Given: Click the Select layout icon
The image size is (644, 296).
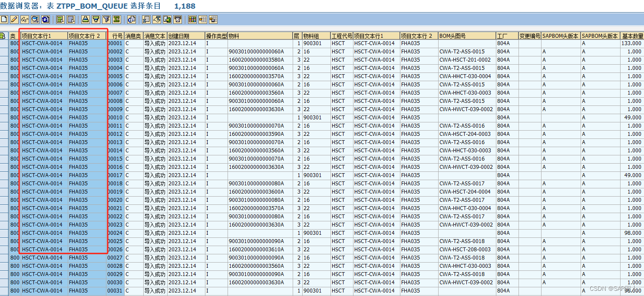Looking at the screenshot, I should 203,20.
